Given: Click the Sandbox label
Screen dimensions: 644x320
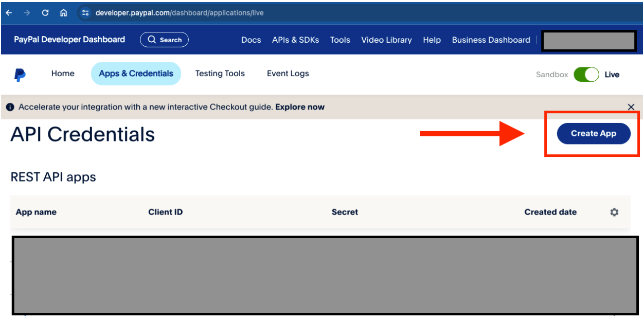Looking at the screenshot, I should pos(552,75).
